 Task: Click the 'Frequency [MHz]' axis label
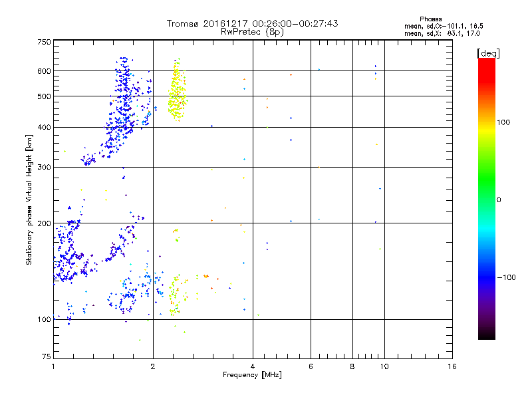(x=252, y=375)
